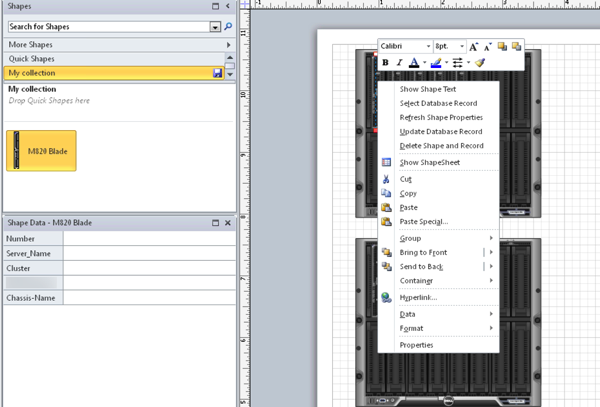Click the save stencil icon on My collection
This screenshot has height=407, width=600.
tap(218, 74)
